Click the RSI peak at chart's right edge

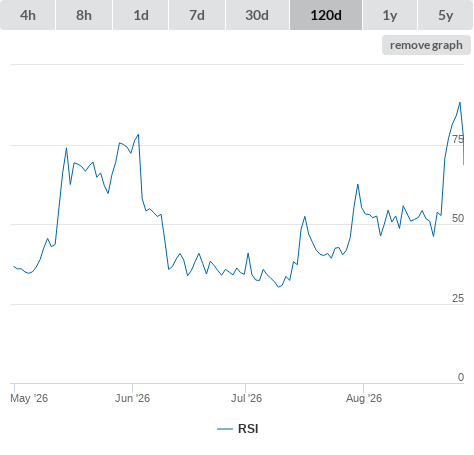(460, 103)
